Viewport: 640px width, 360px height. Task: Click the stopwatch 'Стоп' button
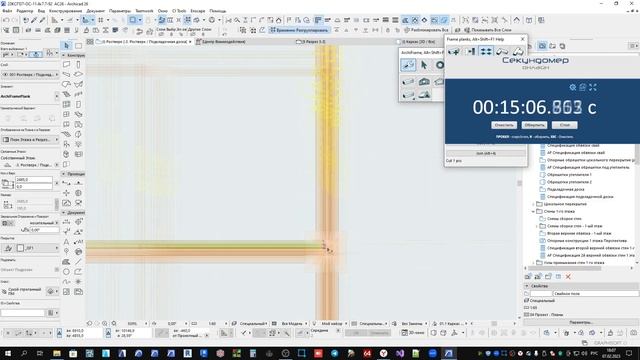pyautogui.click(x=564, y=125)
